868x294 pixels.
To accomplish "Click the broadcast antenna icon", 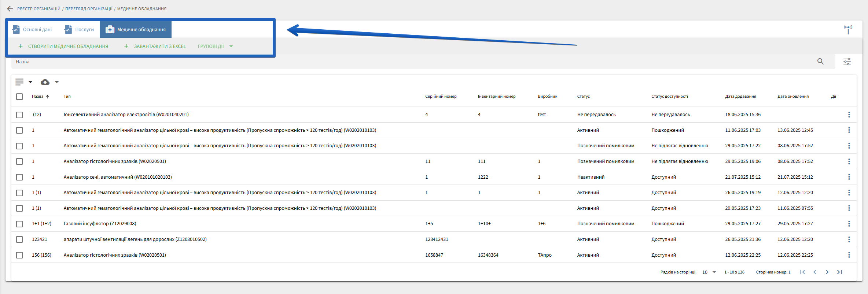I will click(x=848, y=29).
